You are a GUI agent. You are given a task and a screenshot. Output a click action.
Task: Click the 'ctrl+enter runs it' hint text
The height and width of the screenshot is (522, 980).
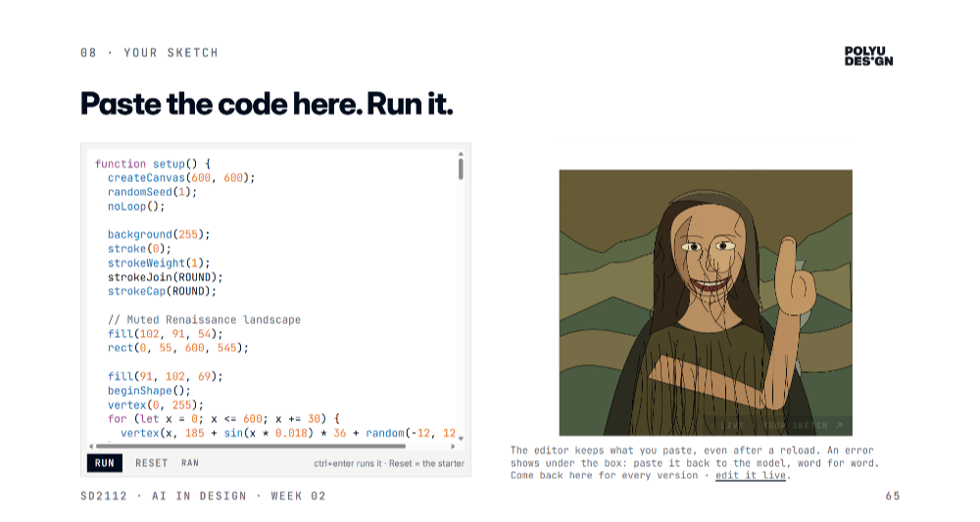pos(348,463)
